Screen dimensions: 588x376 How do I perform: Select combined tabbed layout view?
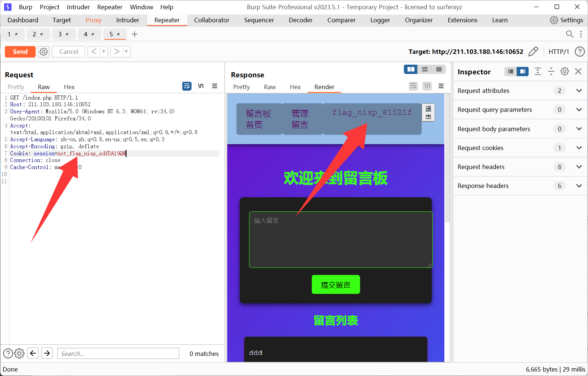pyautogui.click(x=439, y=69)
